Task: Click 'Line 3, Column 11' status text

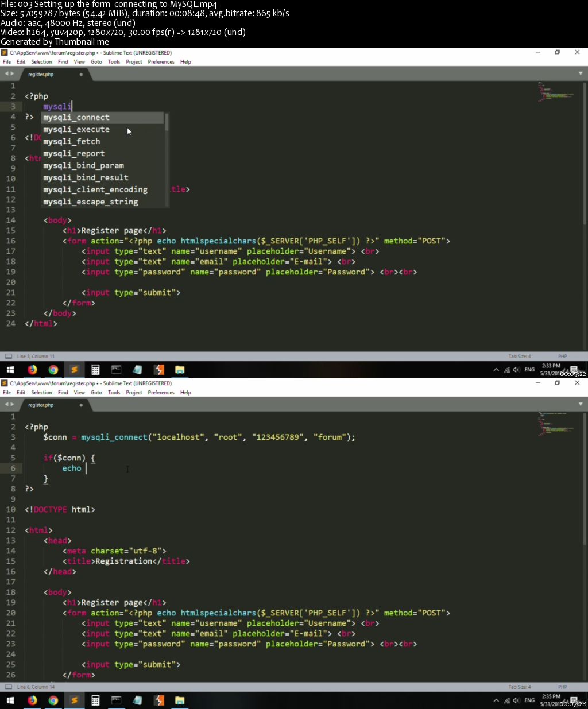Action: point(36,357)
